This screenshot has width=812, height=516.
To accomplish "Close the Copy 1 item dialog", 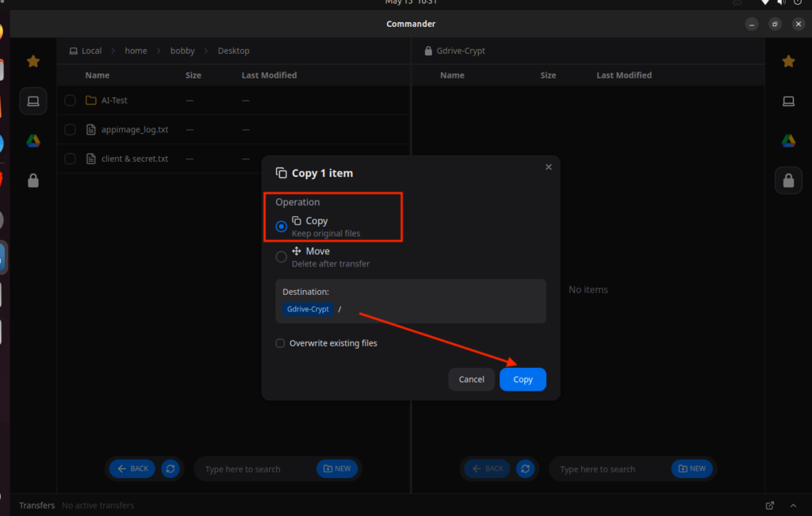I will point(549,167).
